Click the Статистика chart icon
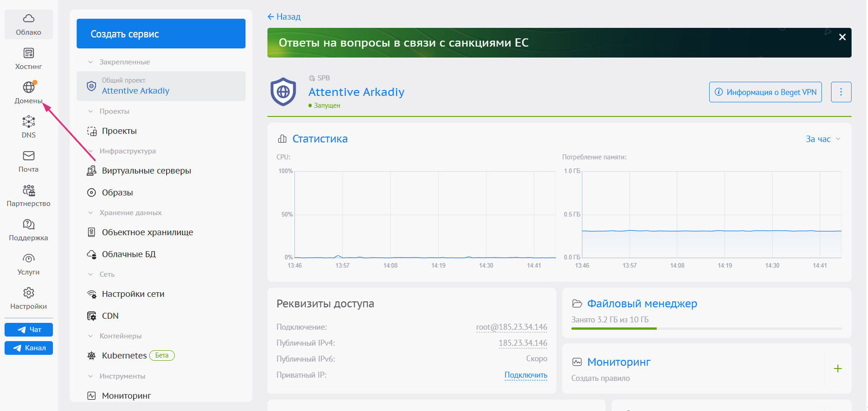 [282, 139]
